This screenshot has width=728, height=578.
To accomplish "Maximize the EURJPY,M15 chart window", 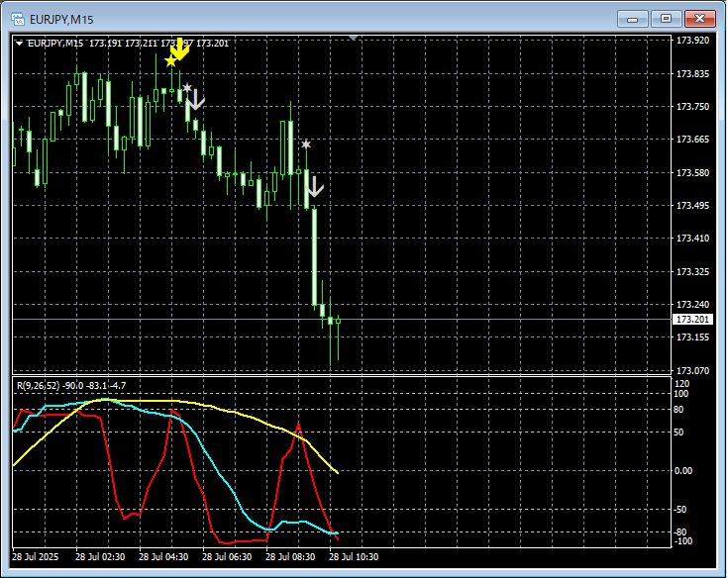I will pos(666,19).
